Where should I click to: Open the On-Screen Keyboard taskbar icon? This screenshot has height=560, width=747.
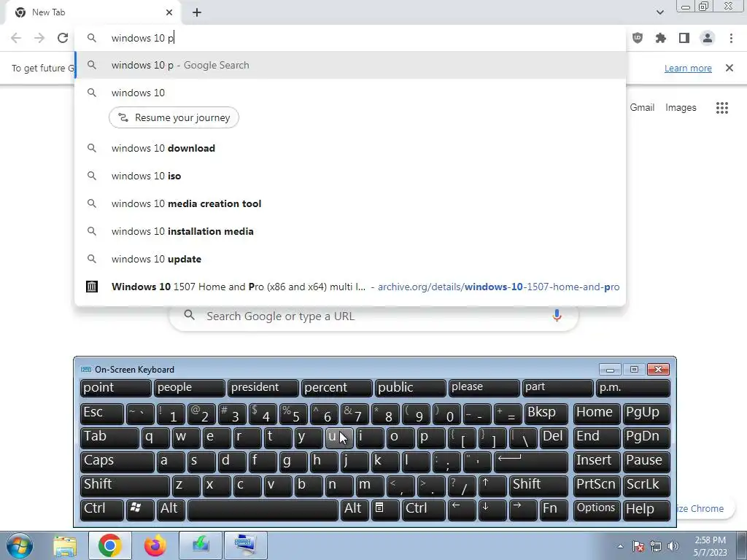(245, 545)
